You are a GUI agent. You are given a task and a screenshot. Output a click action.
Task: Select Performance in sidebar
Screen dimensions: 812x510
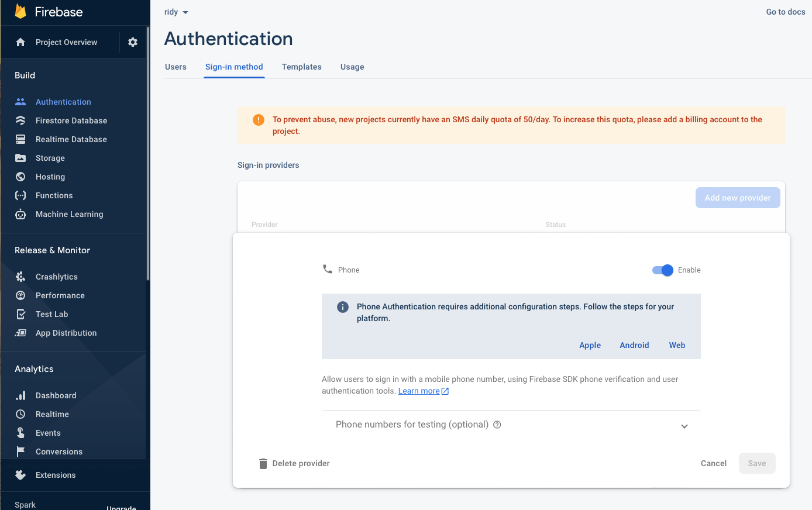60,295
